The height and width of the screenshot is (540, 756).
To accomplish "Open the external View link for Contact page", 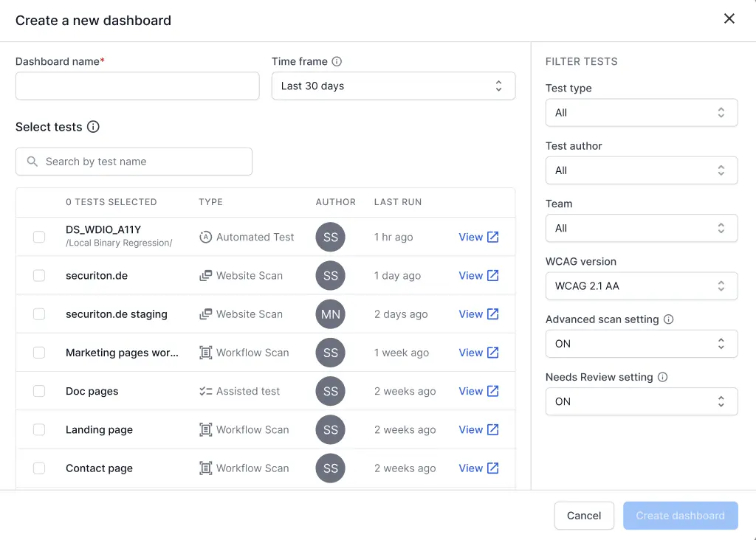I will (478, 468).
